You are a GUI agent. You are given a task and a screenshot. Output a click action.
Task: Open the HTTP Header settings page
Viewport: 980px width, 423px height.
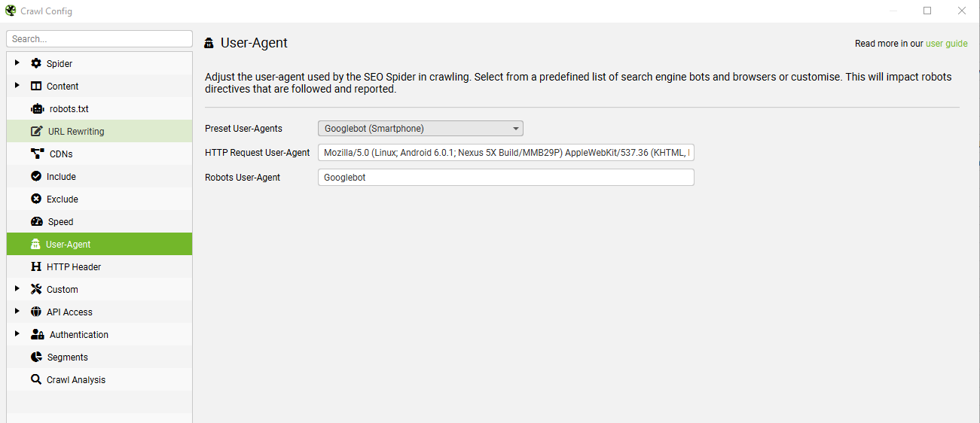coord(73,267)
